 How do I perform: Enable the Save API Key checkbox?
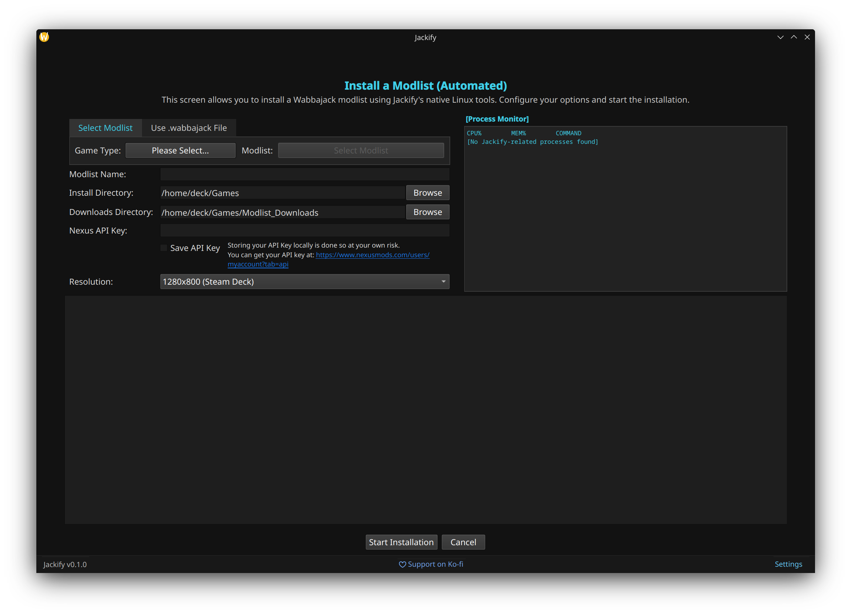click(x=164, y=248)
